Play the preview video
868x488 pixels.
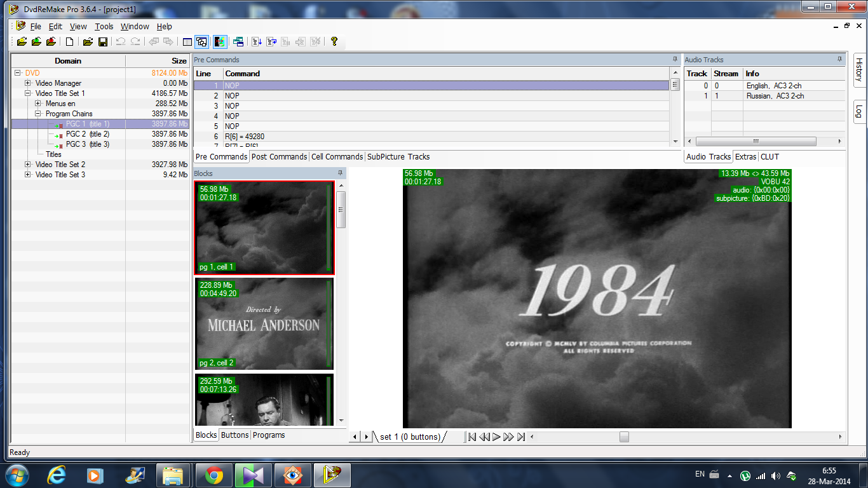[x=496, y=437]
